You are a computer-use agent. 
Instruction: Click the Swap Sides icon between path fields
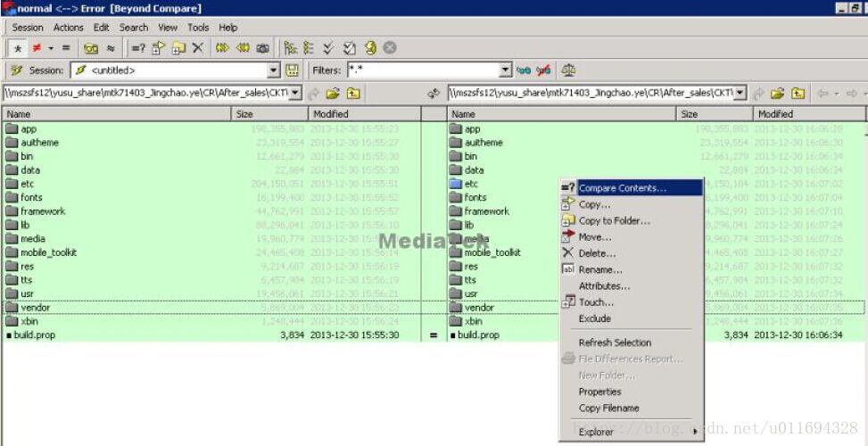point(434,94)
